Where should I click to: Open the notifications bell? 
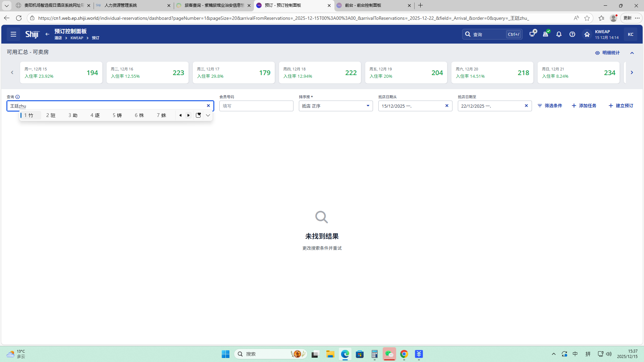click(x=559, y=34)
